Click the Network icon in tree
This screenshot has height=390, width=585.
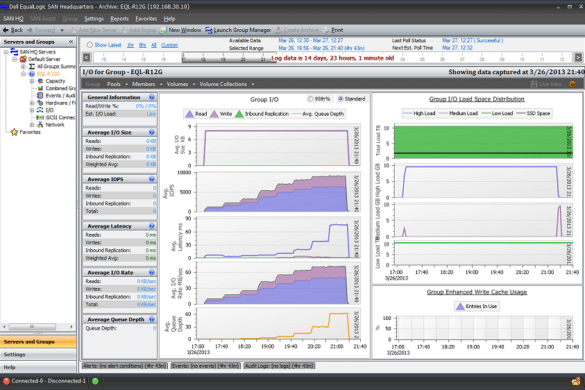pyautogui.click(x=40, y=125)
